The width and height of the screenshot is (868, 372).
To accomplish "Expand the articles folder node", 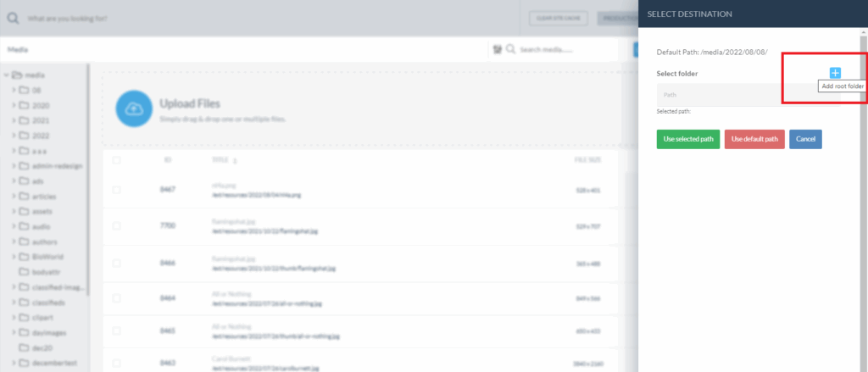I will (x=14, y=196).
